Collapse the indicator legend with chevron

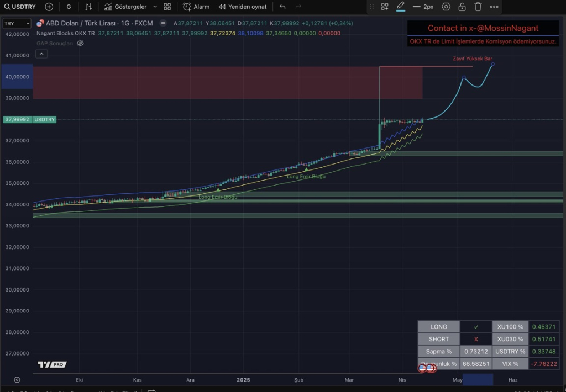coord(41,54)
